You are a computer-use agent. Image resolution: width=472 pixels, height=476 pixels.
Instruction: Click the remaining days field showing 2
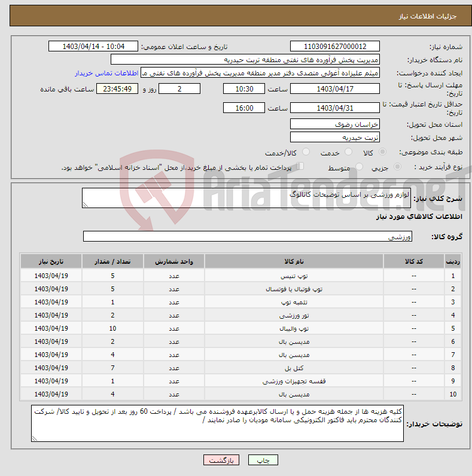179,89
